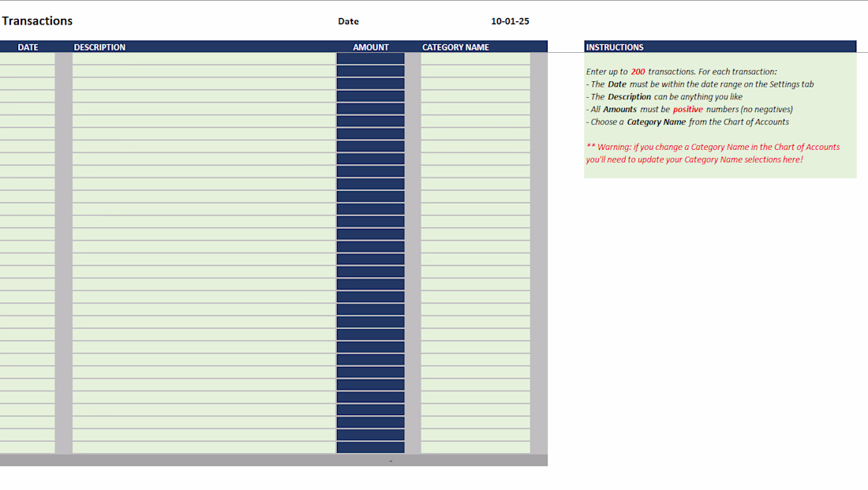Click the first empty cell under DATE

pos(27,58)
